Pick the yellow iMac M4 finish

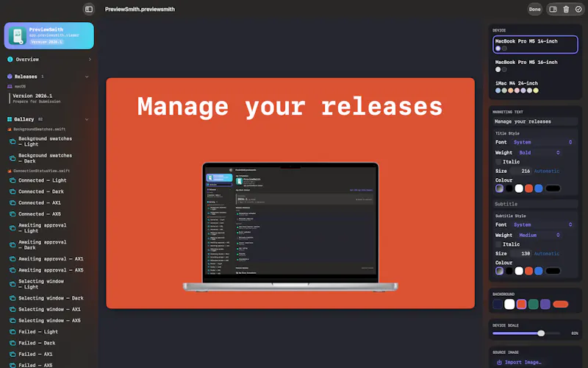[x=536, y=91]
